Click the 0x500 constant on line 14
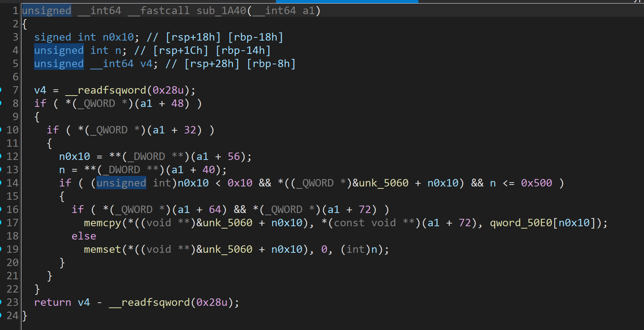The image size is (644, 330). pos(537,183)
